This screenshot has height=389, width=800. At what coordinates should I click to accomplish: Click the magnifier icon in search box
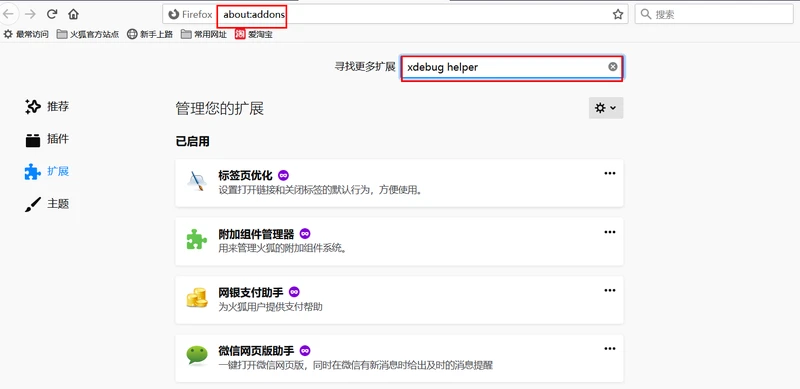pos(646,14)
